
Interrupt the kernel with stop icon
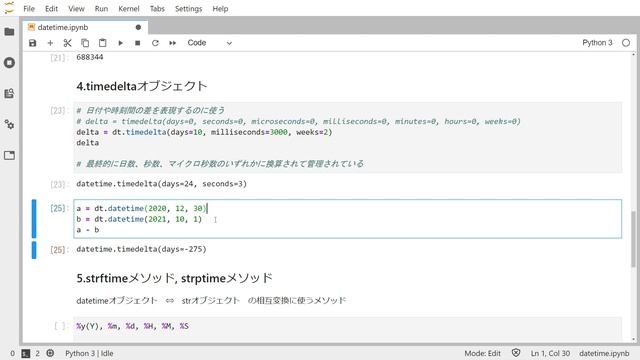(x=138, y=43)
